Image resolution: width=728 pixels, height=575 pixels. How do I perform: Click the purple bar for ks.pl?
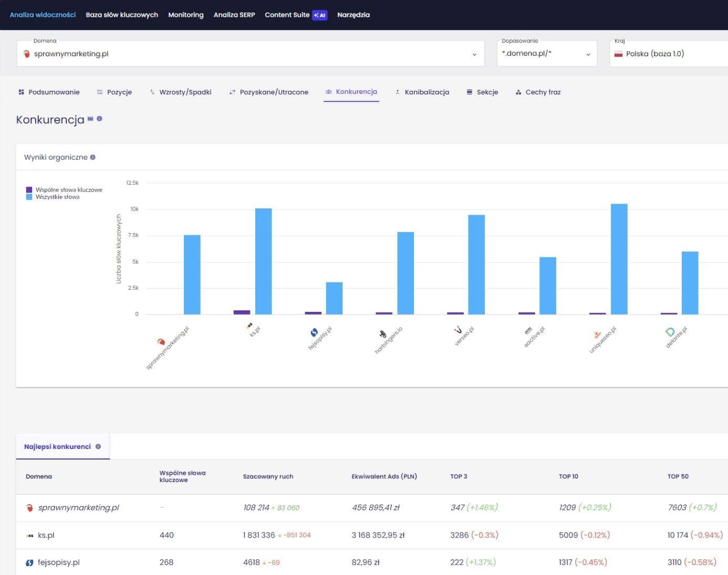pyautogui.click(x=242, y=312)
